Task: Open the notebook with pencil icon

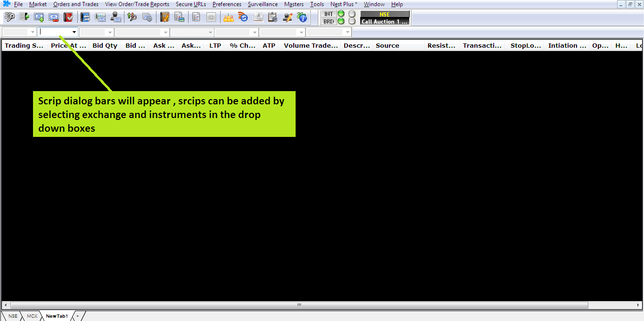Action: (x=165, y=17)
